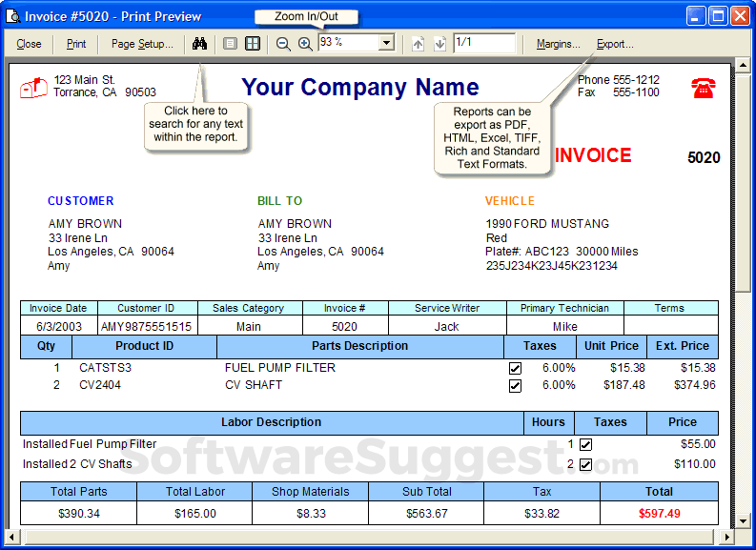Open Page Setup dialog
The image size is (756, 550).
pos(142,44)
